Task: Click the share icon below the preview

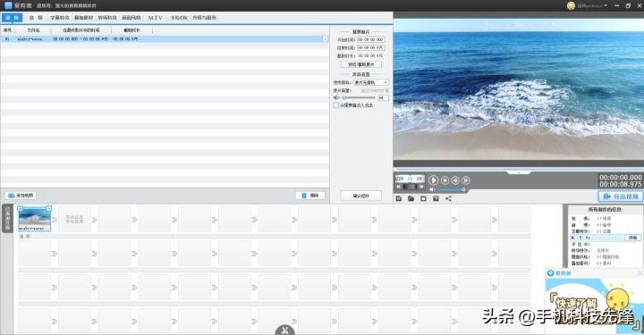Action: click(448, 198)
